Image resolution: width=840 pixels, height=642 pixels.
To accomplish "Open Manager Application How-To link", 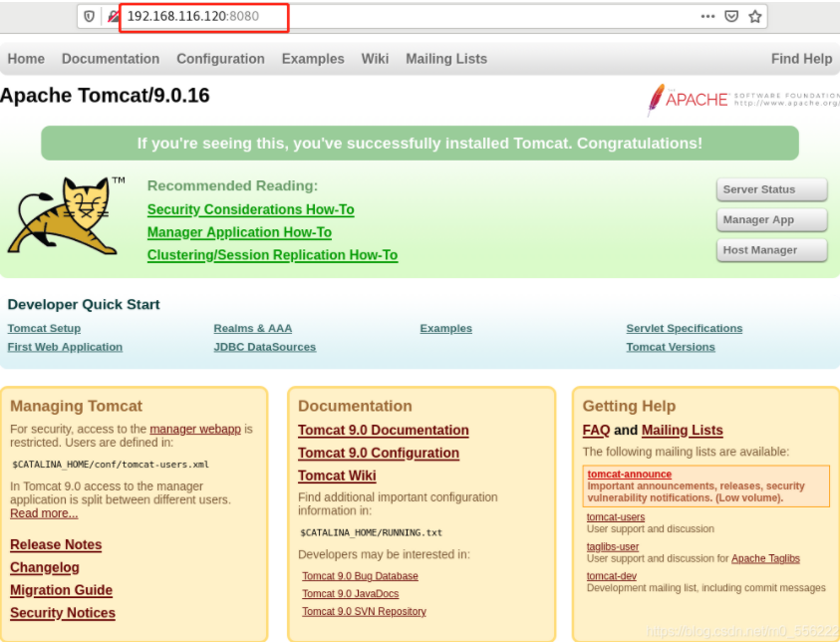I will click(239, 232).
